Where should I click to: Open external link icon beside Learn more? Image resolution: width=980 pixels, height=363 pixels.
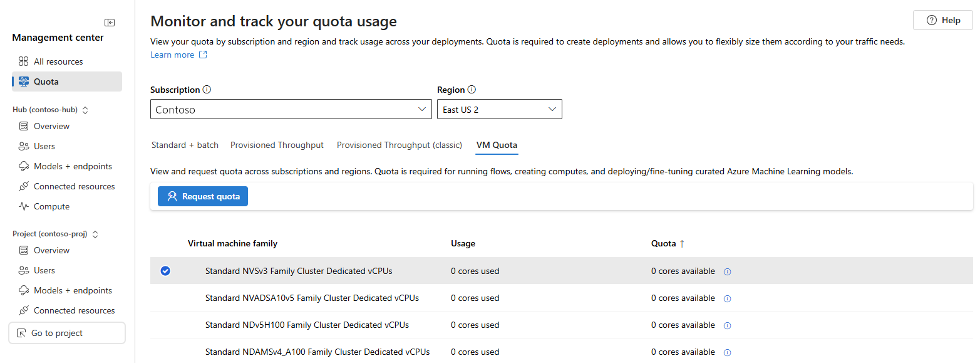[x=203, y=55]
